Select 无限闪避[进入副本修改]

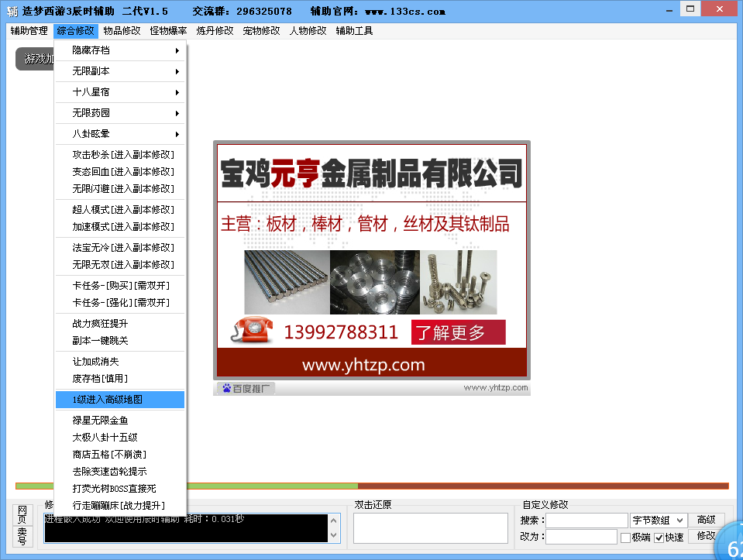120,188
